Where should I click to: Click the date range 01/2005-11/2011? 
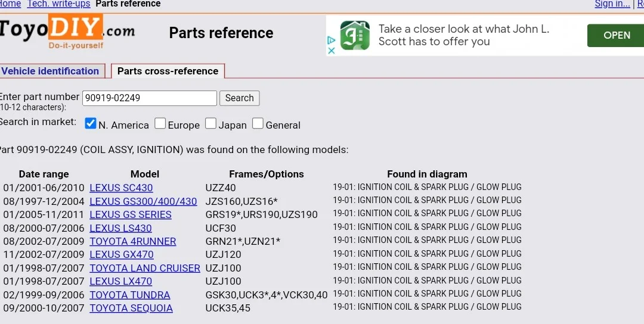(44, 214)
